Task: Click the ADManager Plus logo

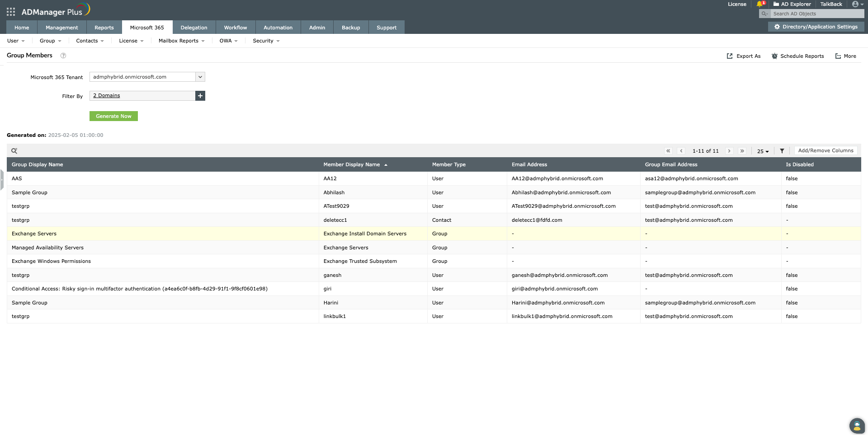Action: click(x=56, y=10)
